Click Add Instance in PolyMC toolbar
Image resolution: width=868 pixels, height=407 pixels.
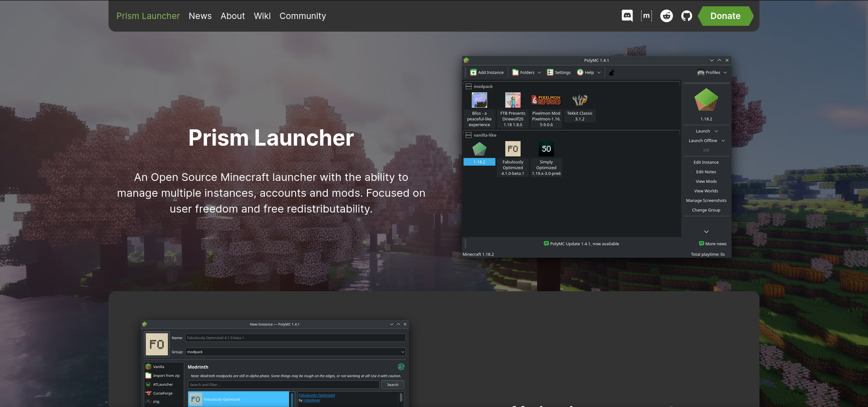point(487,72)
